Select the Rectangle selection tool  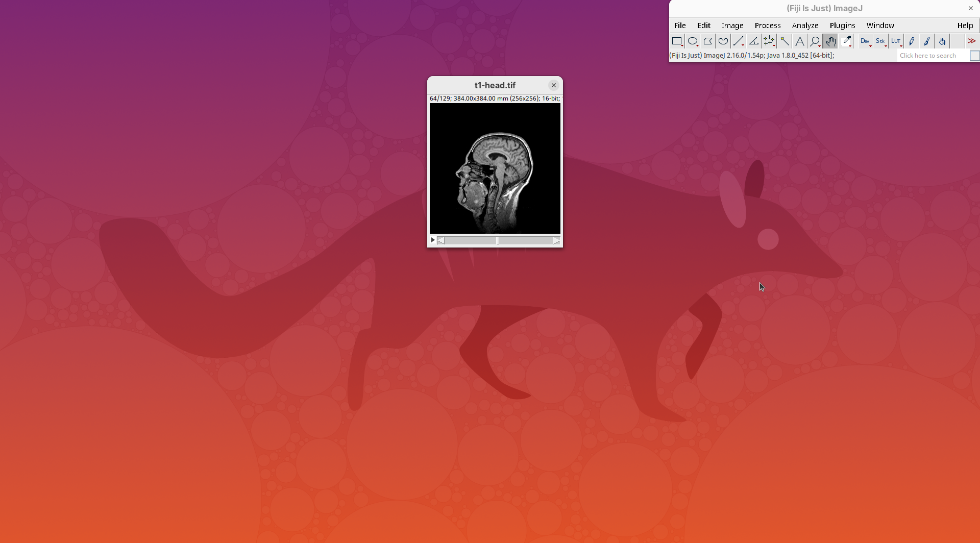[677, 41]
